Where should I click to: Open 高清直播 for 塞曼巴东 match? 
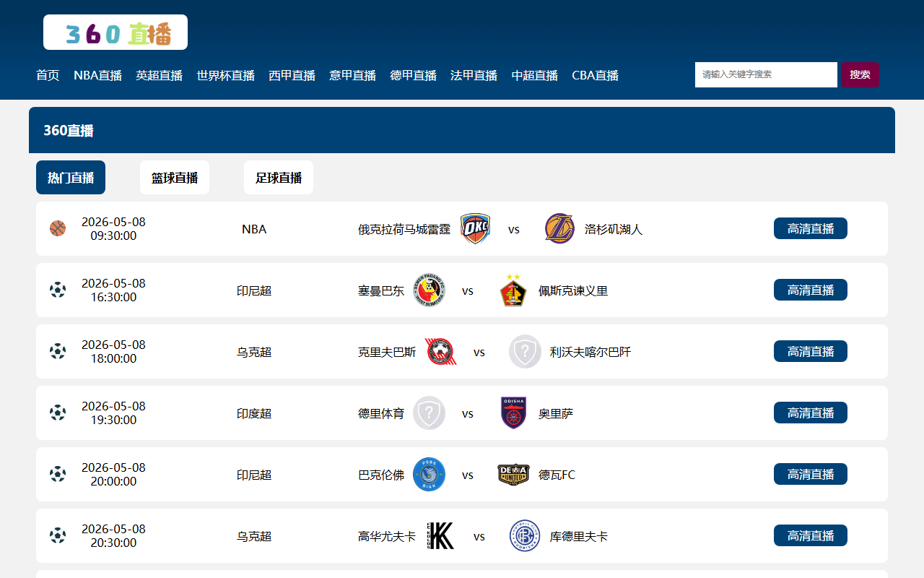811,290
